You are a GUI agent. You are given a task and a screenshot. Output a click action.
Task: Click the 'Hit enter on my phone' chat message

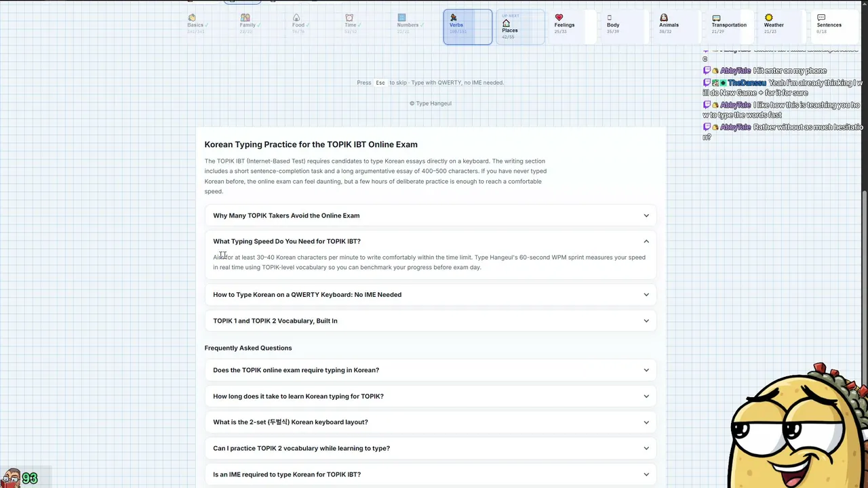pos(790,70)
